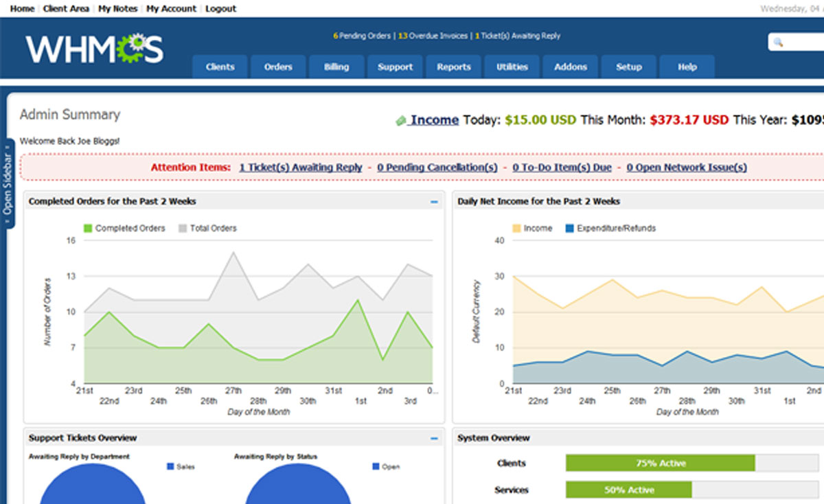Click the Services 50% Active bar
Screen dimensions: 824x504
[x=629, y=490]
